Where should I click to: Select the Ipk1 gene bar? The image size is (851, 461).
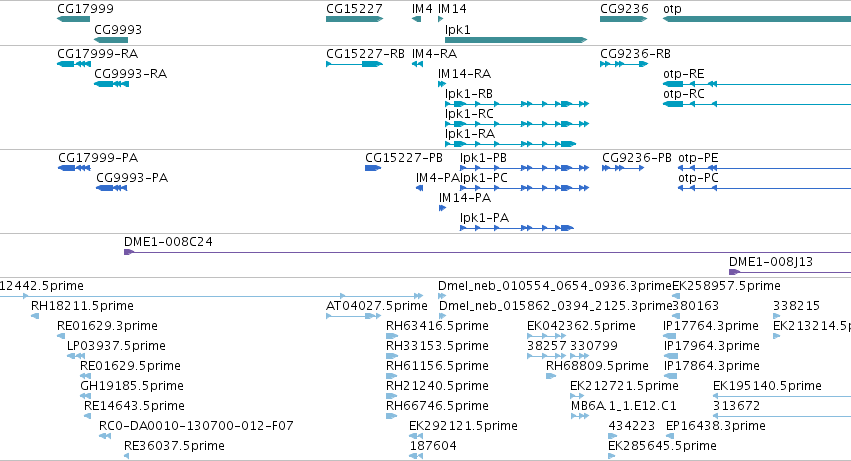516,40
